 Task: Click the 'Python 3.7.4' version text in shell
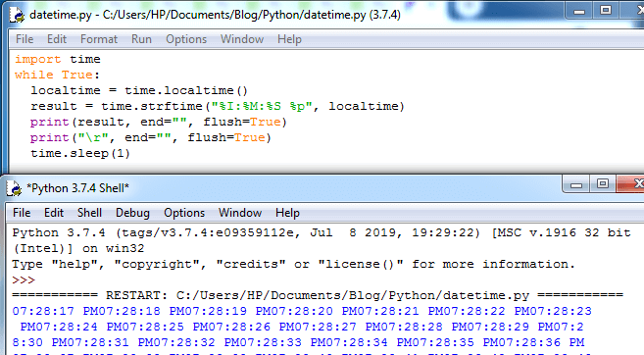pyautogui.click(x=59, y=232)
